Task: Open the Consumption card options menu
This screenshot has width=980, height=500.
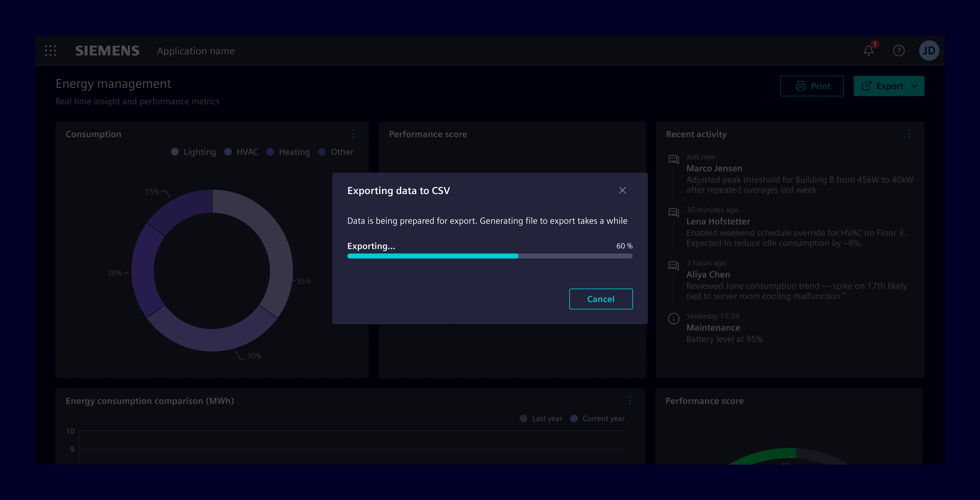Action: coord(353,134)
